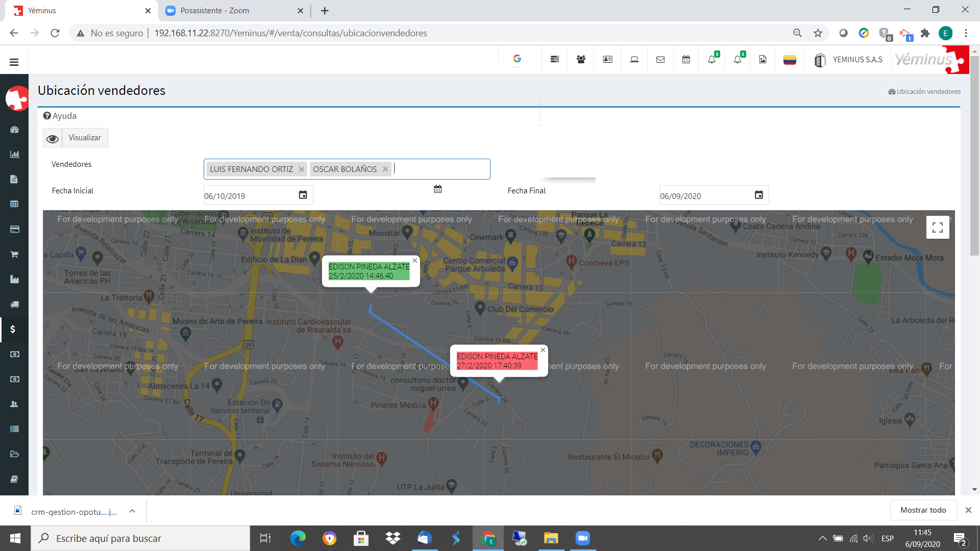Click the eye icon next to Visualizar
This screenshot has height=551, width=980.
(x=52, y=138)
